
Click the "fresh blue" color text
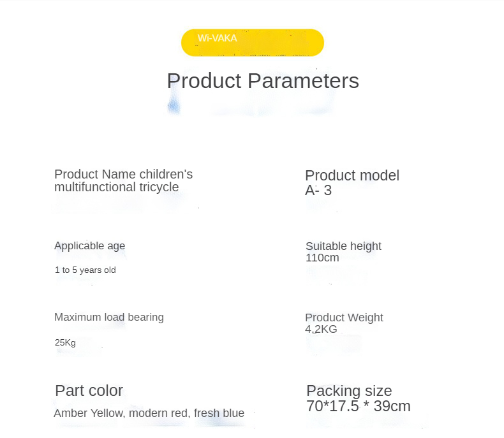219,413
